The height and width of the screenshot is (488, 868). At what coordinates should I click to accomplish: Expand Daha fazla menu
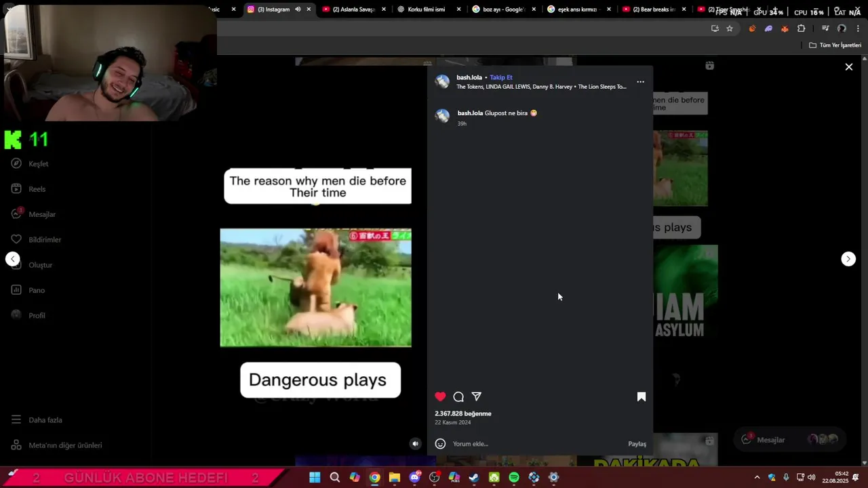(37, 420)
